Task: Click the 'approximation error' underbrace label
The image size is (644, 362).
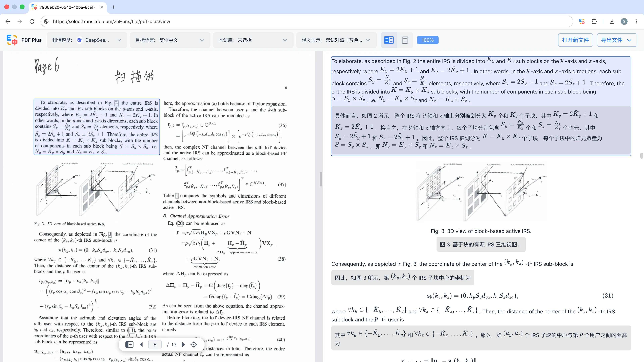Action: click(x=244, y=252)
